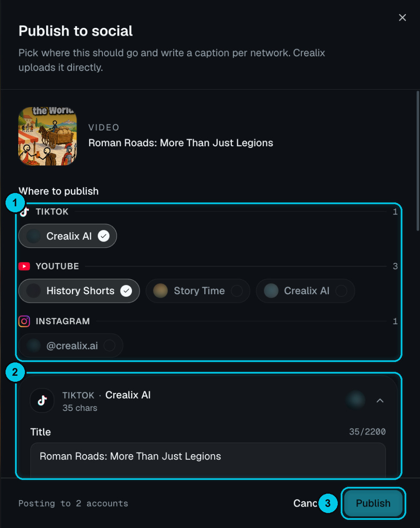This screenshot has width=420, height=528.
Task: Collapse the TikTok caption card chevron
Action: tap(380, 401)
